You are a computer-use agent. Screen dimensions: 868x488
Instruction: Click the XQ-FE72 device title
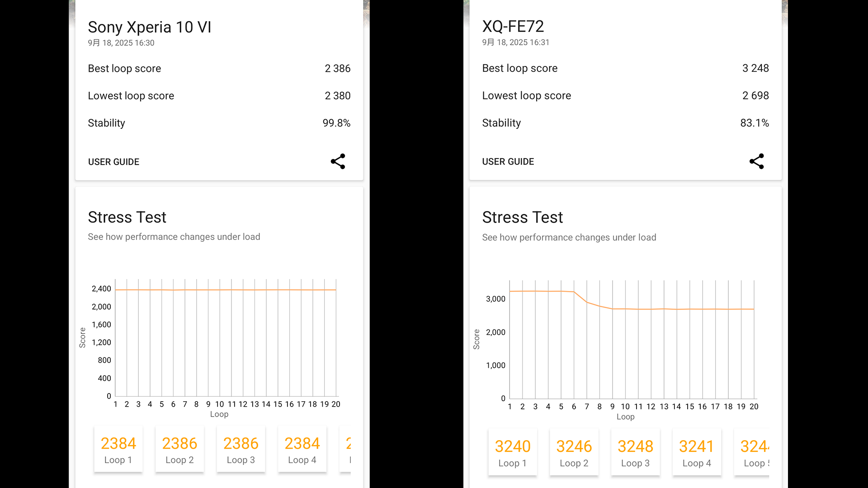[513, 26]
